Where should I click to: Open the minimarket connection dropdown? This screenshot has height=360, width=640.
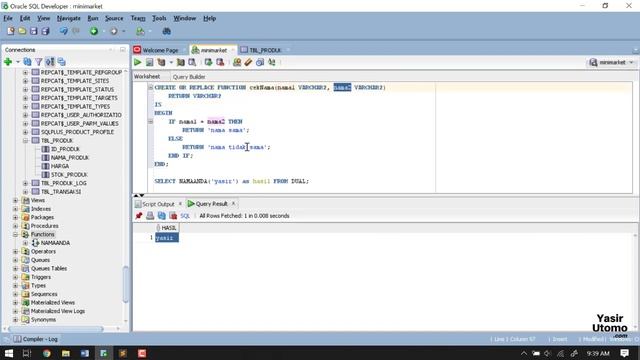(x=631, y=62)
